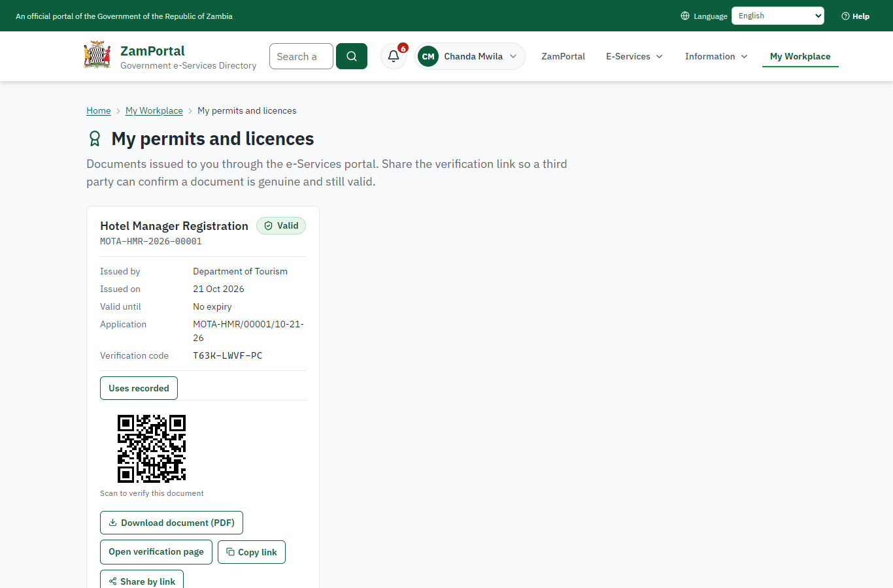Select the My Workplace nav tab
The image size is (893, 588).
(800, 56)
